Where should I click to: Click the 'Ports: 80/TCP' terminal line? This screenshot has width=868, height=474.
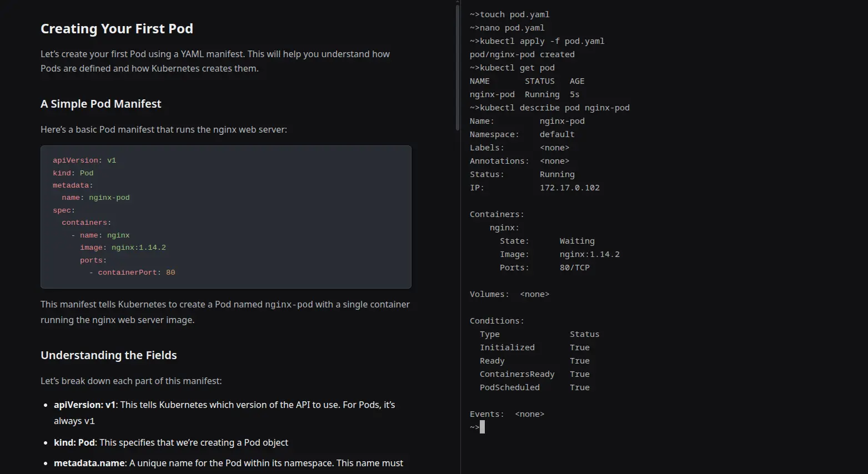tap(545, 268)
